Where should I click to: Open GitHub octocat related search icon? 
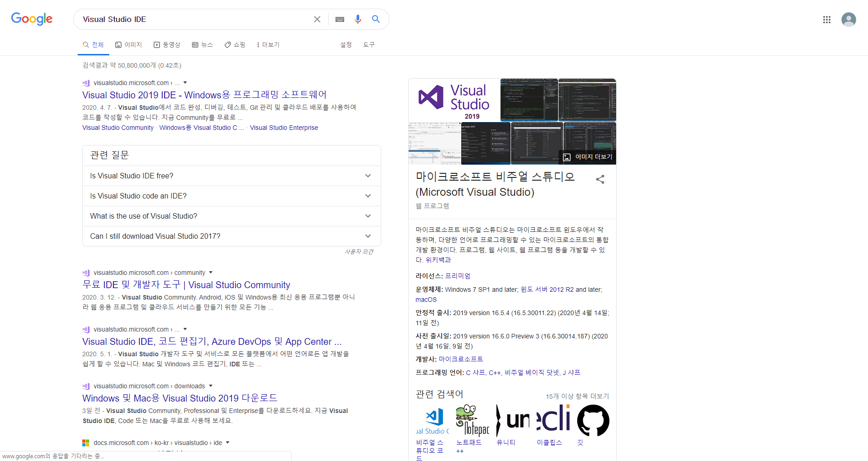pos(593,420)
